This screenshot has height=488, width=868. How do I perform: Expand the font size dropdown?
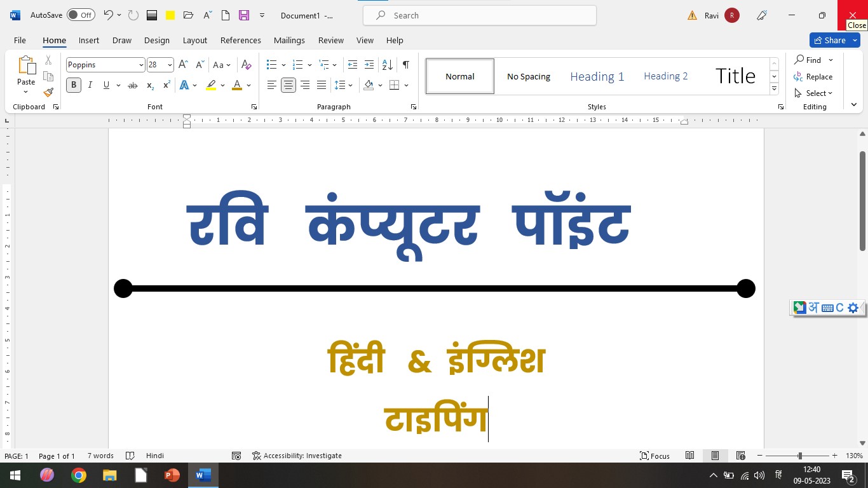click(x=170, y=65)
